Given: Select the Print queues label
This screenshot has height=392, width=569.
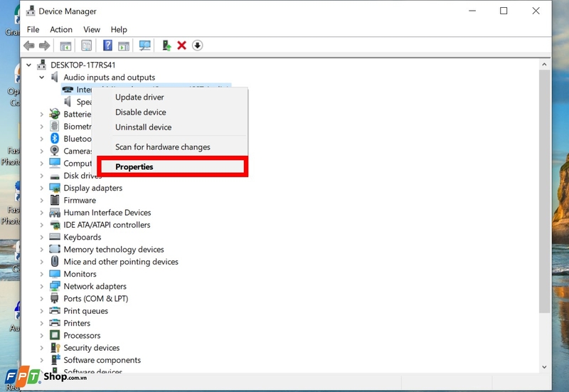Looking at the screenshot, I should (x=85, y=311).
